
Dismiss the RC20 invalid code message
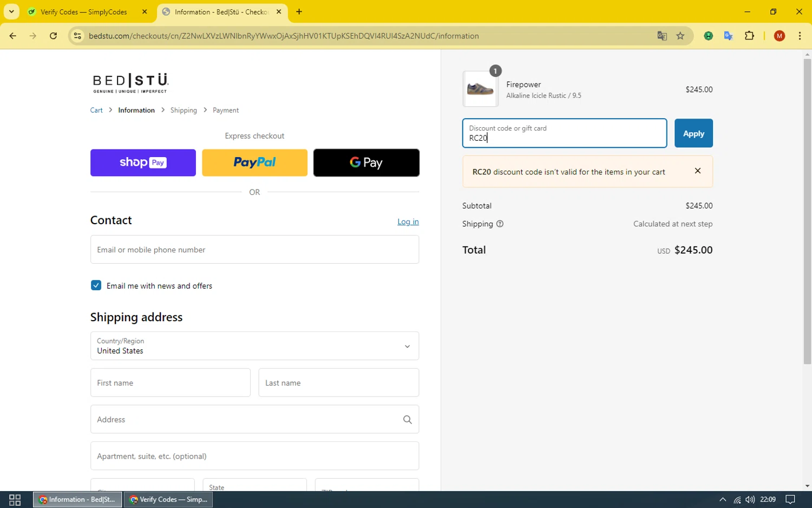tap(698, 171)
